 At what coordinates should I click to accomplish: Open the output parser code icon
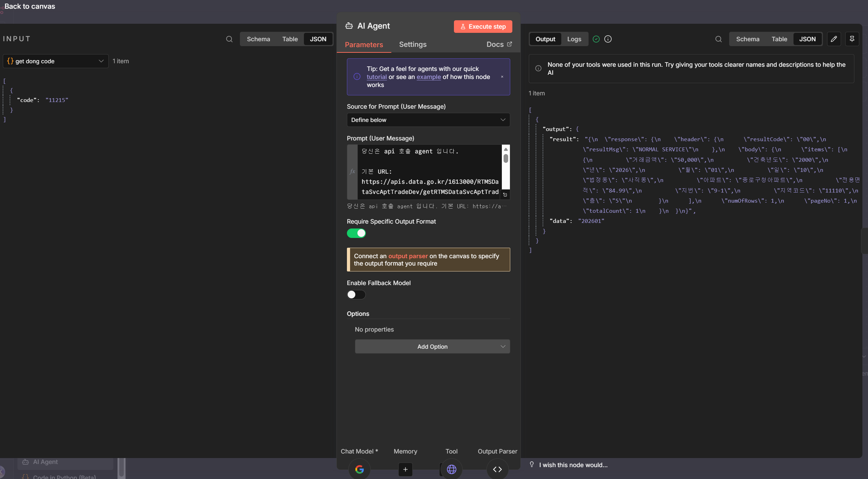point(497,469)
